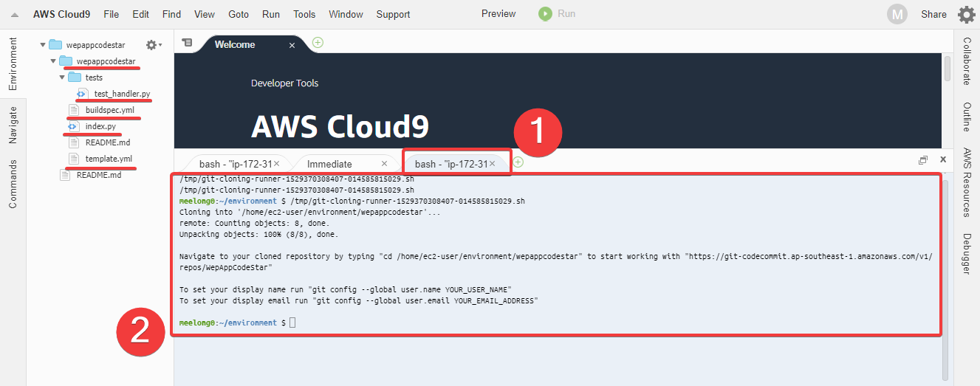This screenshot has width=980, height=386.
Task: Open the Run menu
Action: pyautogui.click(x=271, y=14)
